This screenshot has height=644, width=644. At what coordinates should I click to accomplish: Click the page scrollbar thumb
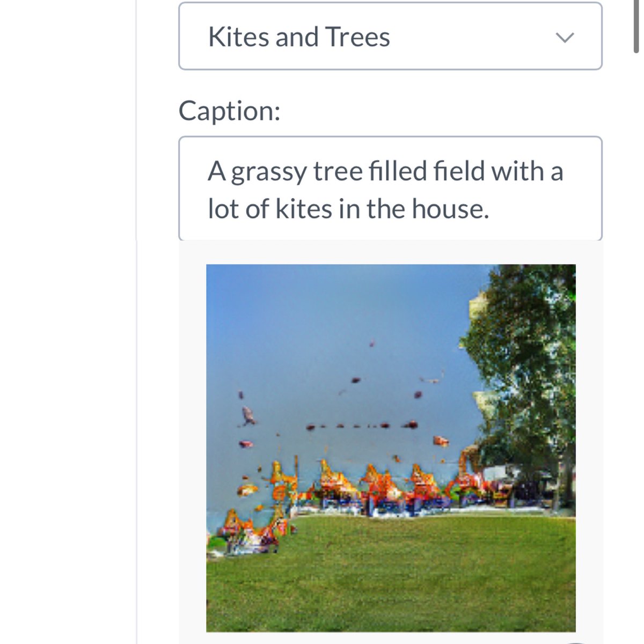click(x=636, y=27)
